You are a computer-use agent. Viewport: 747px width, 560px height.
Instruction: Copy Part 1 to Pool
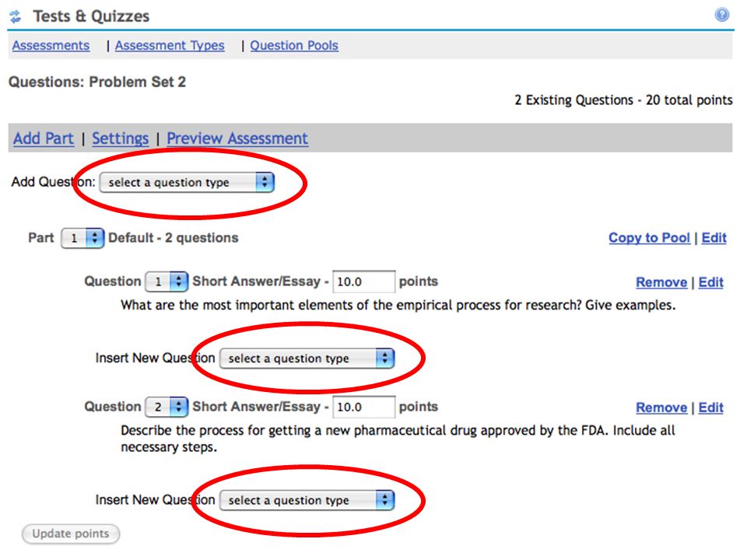click(x=649, y=238)
